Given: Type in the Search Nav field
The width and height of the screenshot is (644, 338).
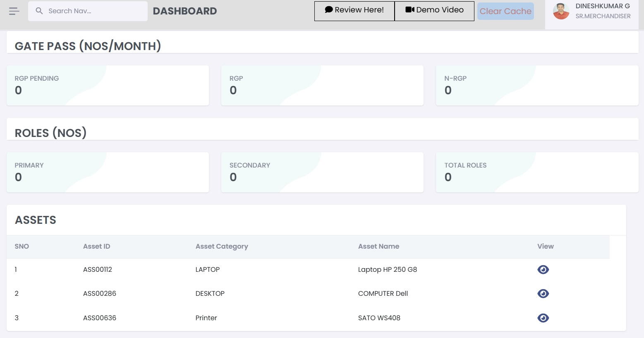Looking at the screenshot, I should (95, 11).
